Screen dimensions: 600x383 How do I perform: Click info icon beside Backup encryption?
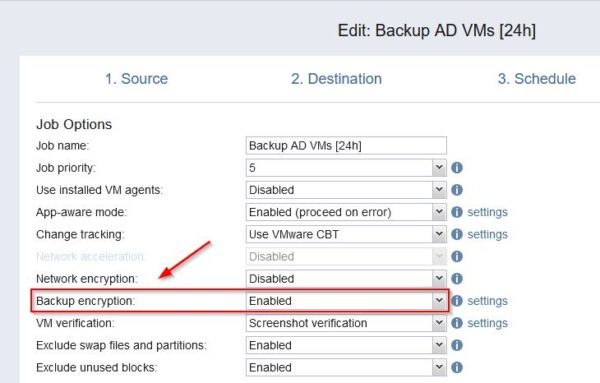click(x=457, y=301)
